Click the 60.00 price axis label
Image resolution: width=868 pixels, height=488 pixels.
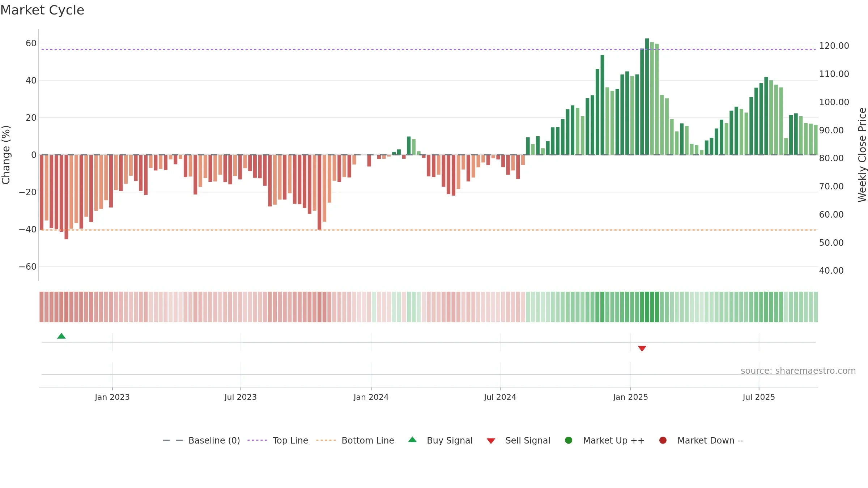click(831, 215)
